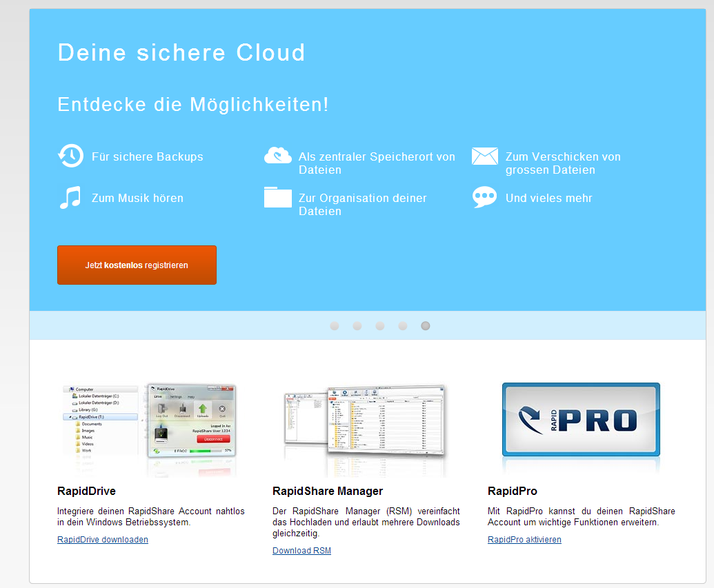Click the 'RapidDrive' heading
Image resolution: width=714 pixels, height=588 pixels.
(86, 491)
